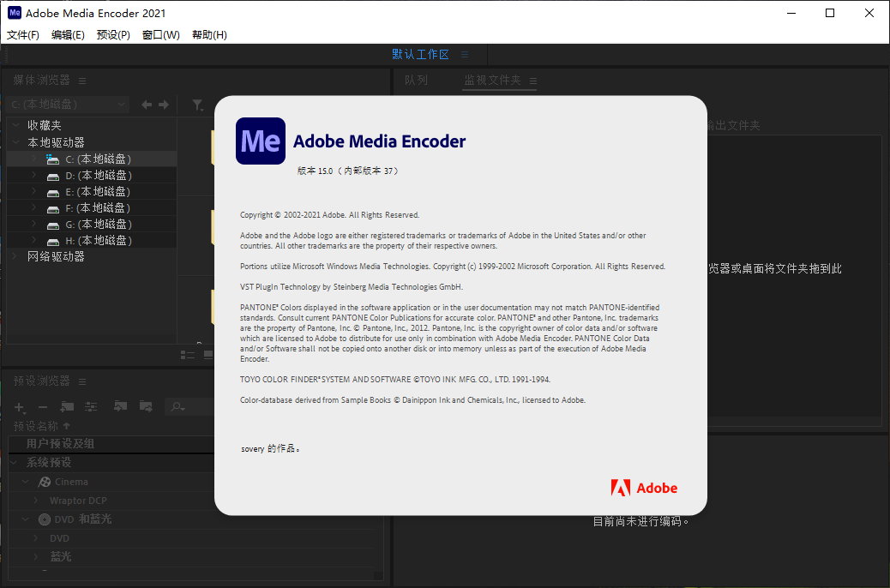Switch to the 队列 tab
Viewport: 890px width, 588px height.
point(416,80)
